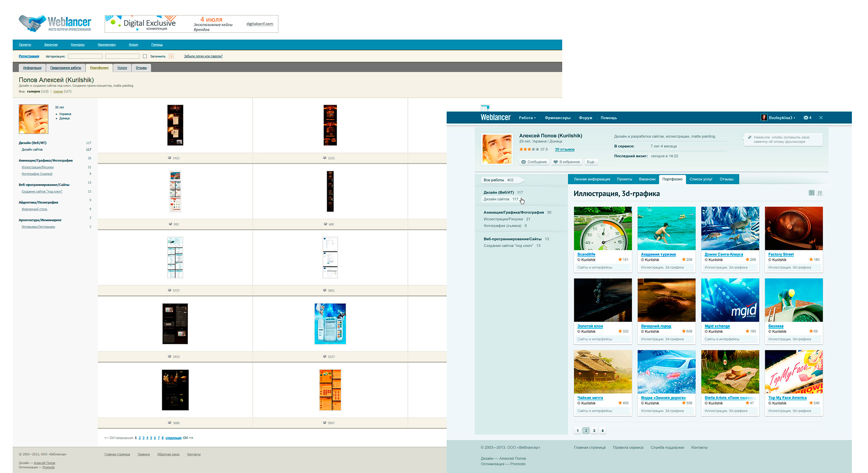Click the orange arrow login submit button

(171, 56)
